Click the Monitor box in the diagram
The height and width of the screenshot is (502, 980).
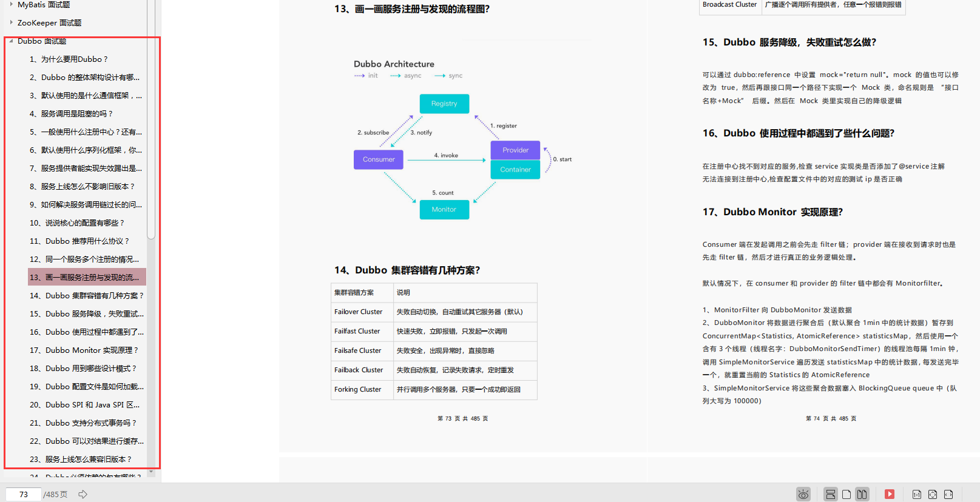(x=444, y=209)
